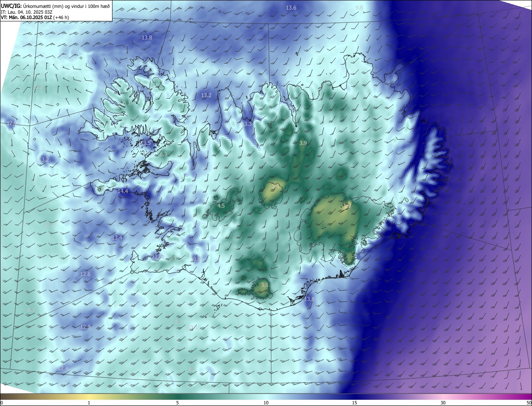Click the 12.4 value label
Viewport: 532px width, 406px height.
[63, 368]
